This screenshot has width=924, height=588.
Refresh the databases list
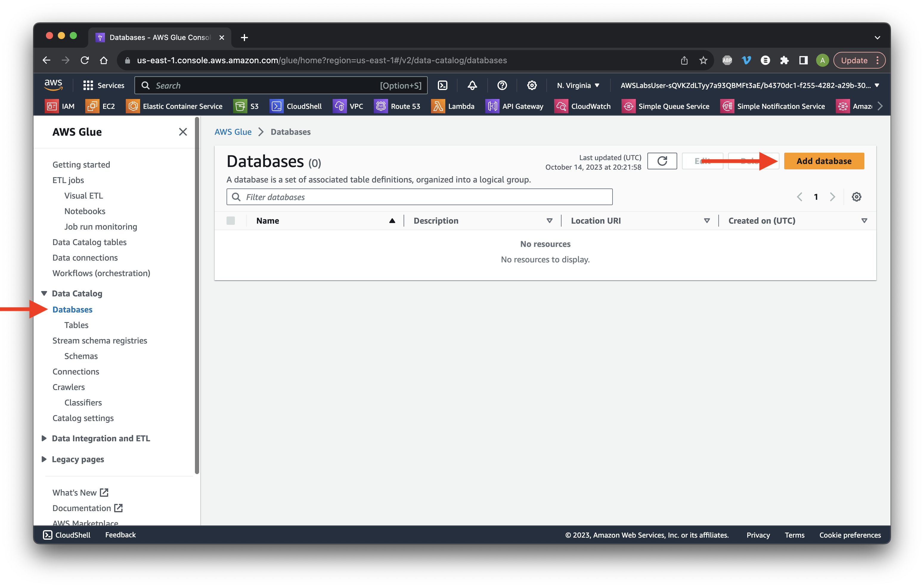click(x=662, y=161)
